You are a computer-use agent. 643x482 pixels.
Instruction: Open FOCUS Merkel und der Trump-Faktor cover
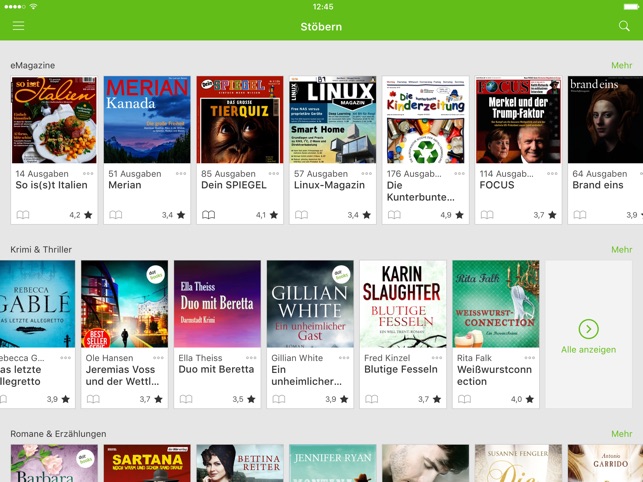[x=518, y=119]
